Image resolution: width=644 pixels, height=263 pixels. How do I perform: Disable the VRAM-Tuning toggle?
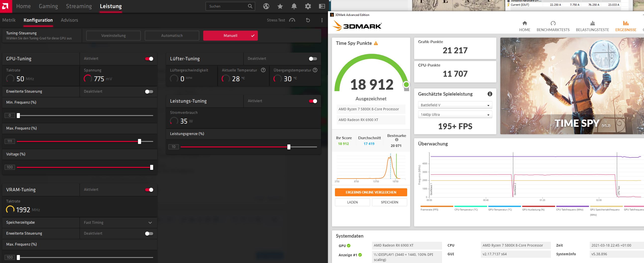(149, 190)
